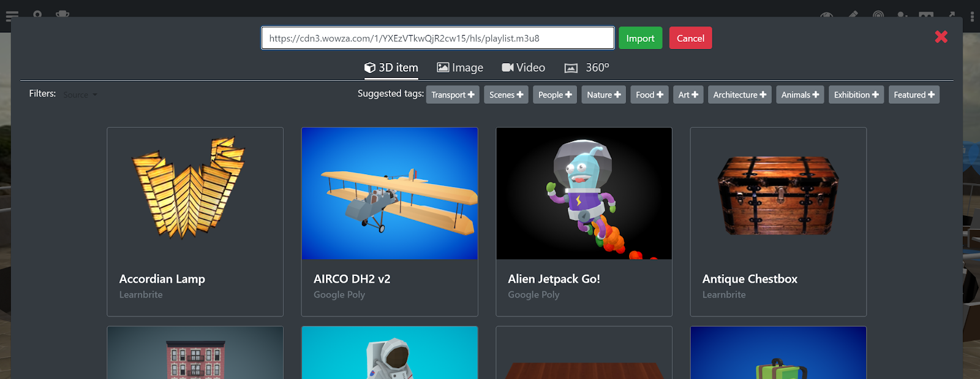Focus the URL input field
Viewport: 980px width, 379px height.
pos(438,38)
